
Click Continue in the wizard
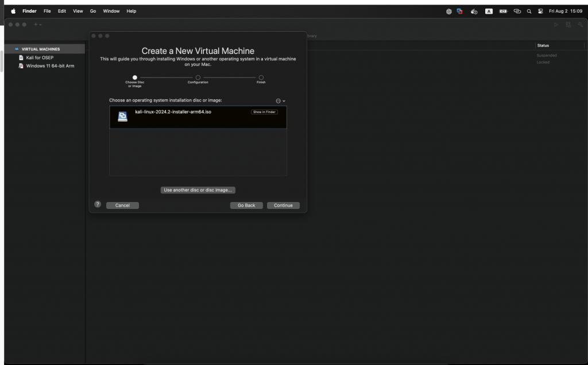point(283,205)
